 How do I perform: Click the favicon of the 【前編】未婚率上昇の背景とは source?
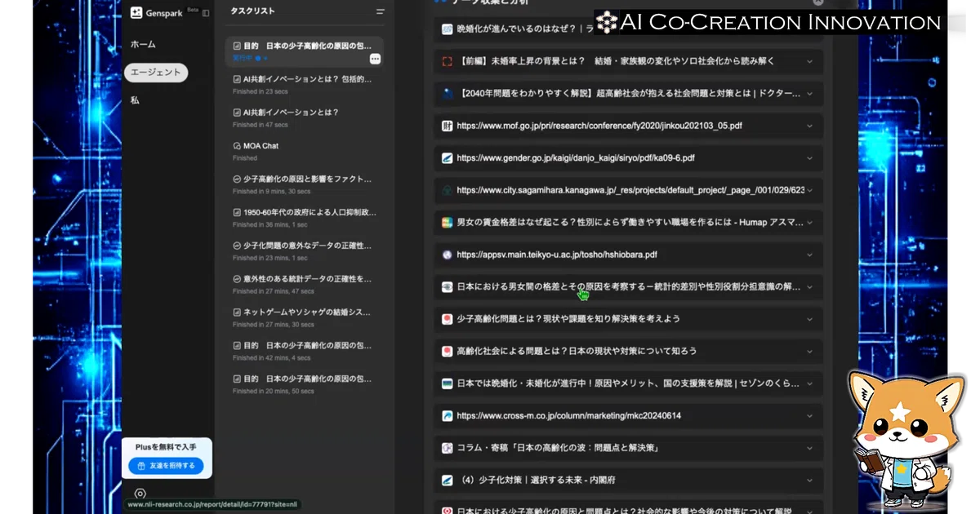click(x=447, y=61)
